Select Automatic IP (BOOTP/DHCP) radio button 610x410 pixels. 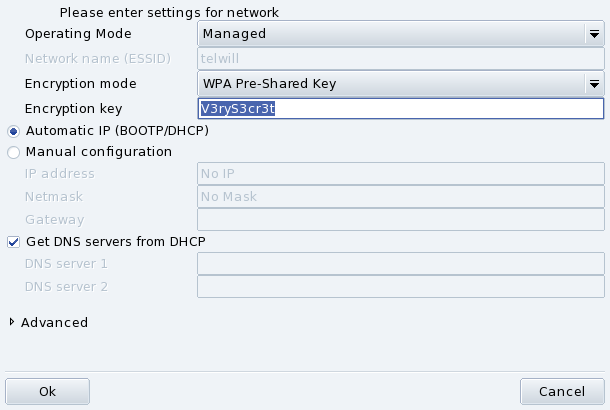click(x=13, y=131)
